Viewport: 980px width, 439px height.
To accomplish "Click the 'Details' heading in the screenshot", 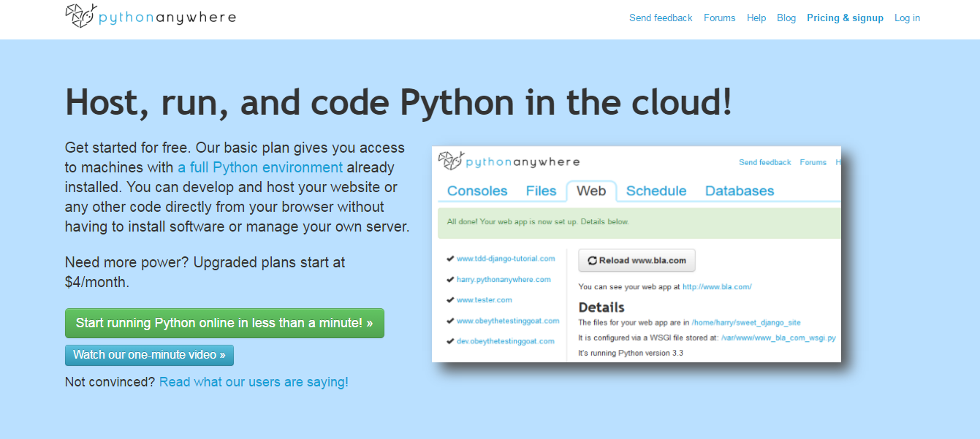I will coord(601,307).
